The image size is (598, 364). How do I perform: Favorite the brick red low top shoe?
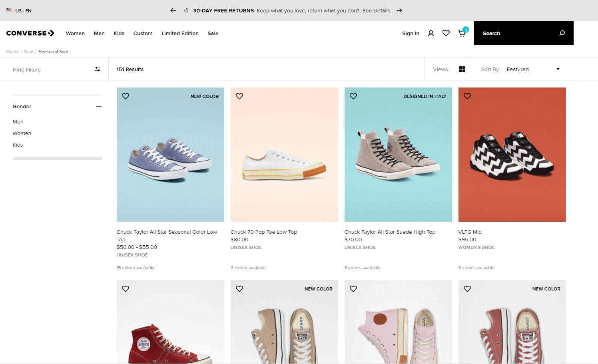(467, 289)
